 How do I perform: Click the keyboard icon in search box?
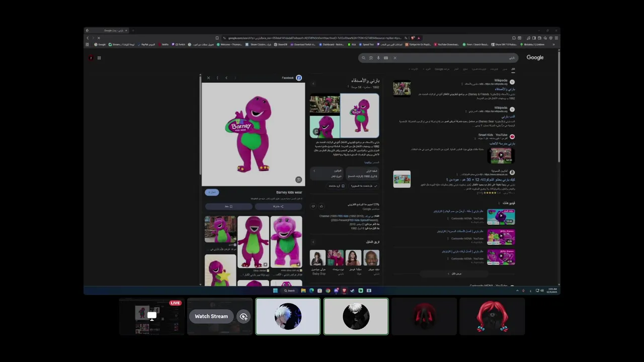386,58
